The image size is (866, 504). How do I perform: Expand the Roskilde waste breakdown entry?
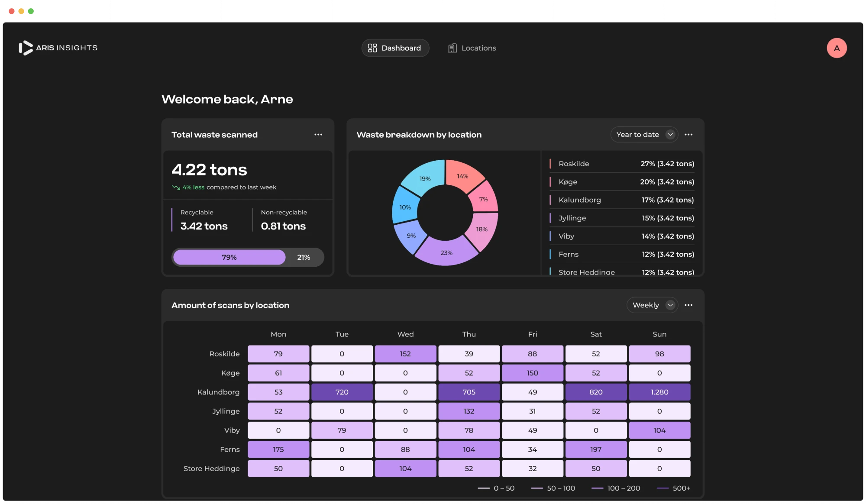621,163
